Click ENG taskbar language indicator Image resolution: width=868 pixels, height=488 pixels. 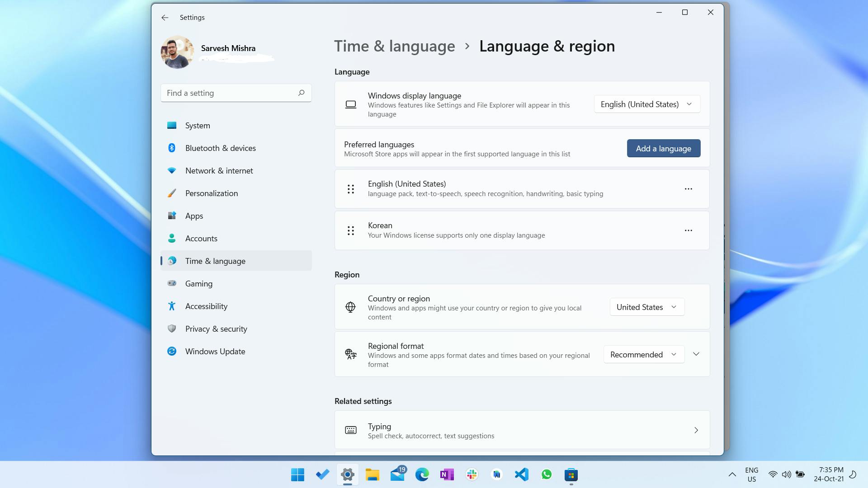(751, 474)
